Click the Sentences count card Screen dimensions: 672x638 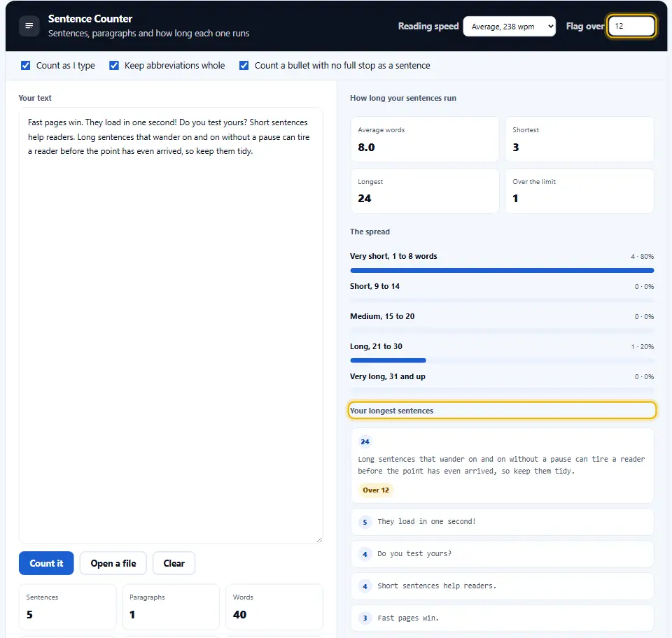[x=67, y=607]
